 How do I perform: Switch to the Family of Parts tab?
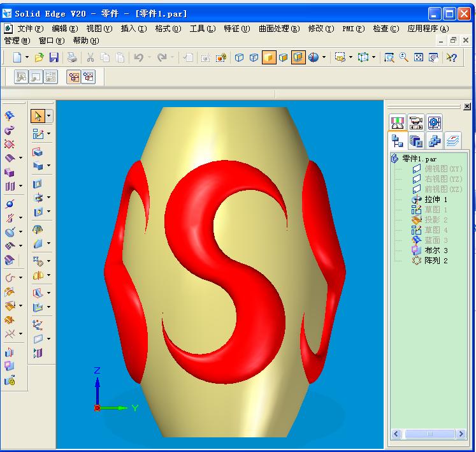point(435,141)
